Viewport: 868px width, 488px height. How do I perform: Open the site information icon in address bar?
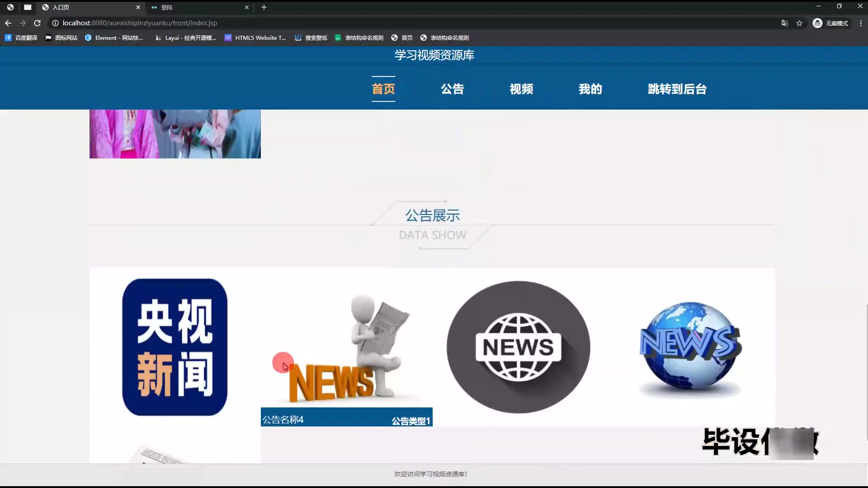pyautogui.click(x=55, y=23)
